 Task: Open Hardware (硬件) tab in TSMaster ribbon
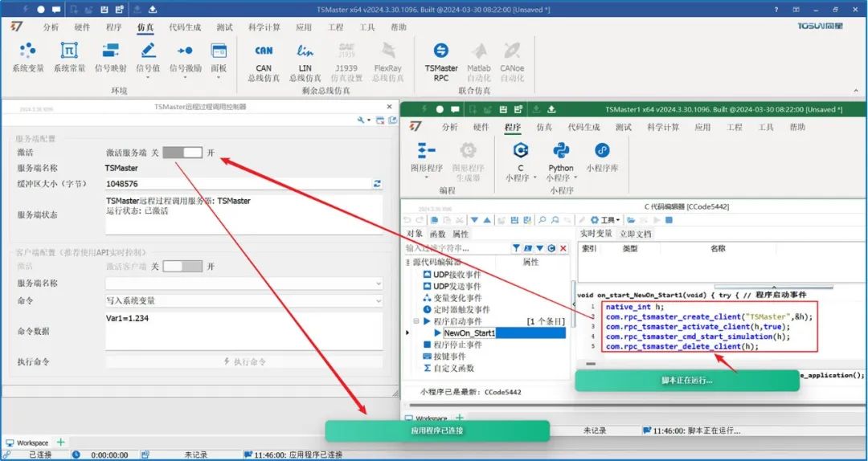click(x=82, y=27)
